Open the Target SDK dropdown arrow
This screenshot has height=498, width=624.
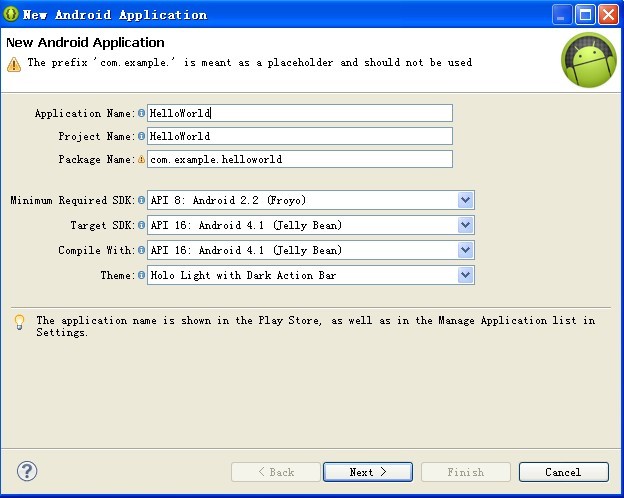465,225
